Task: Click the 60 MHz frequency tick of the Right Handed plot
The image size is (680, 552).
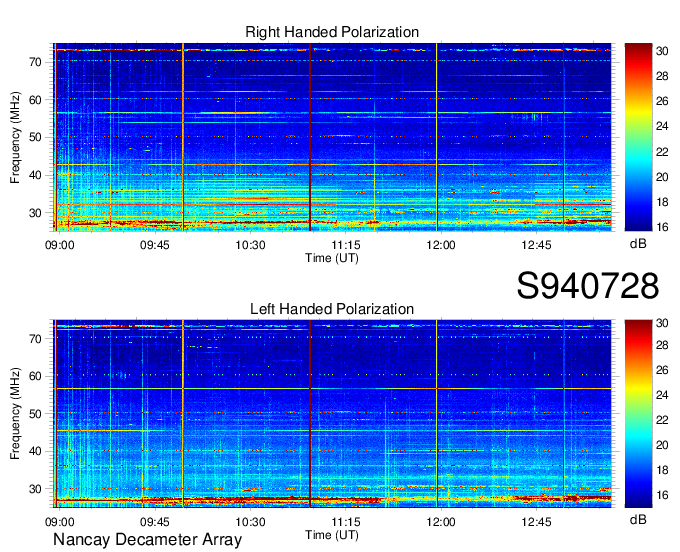Action: [x=35, y=100]
